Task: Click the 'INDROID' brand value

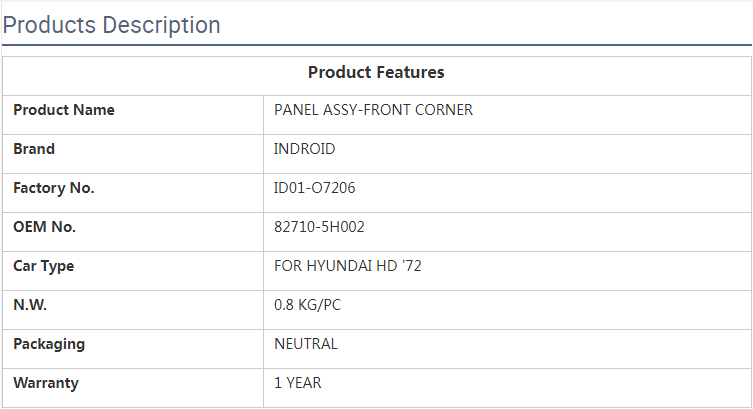Action: point(305,149)
